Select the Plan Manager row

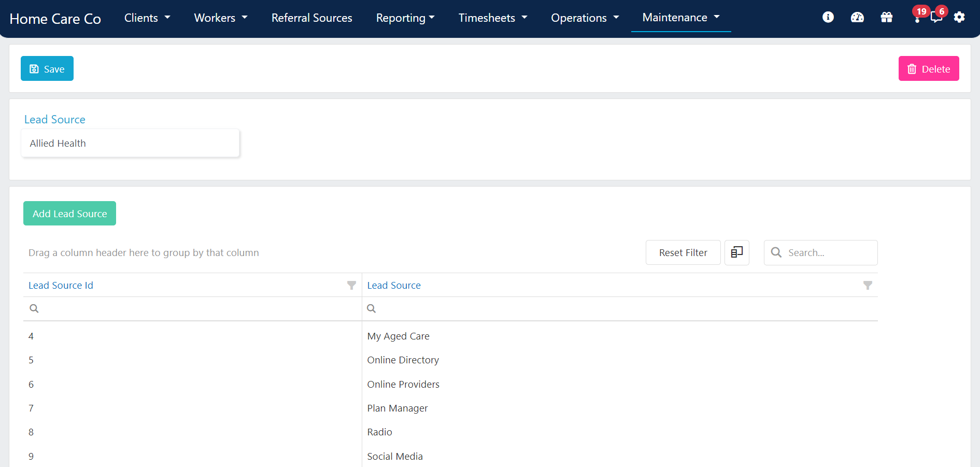point(450,408)
